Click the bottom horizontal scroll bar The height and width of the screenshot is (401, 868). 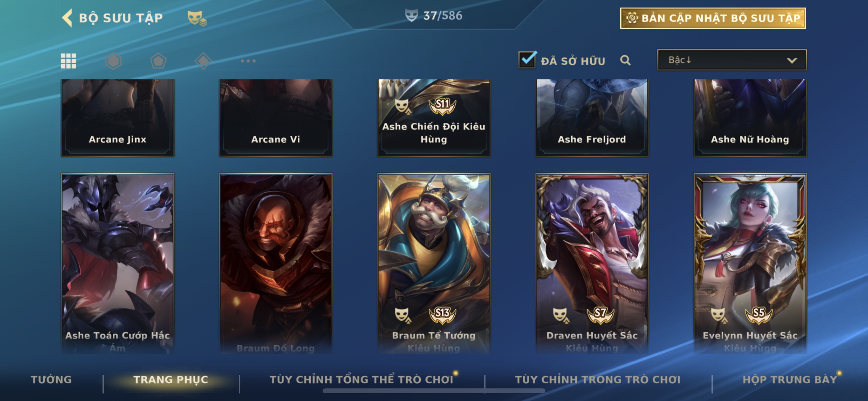pos(434,391)
